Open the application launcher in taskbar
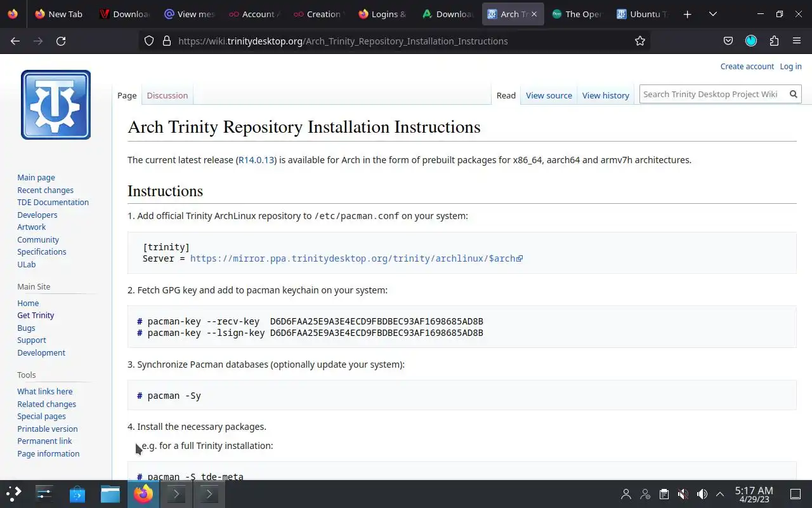812x508 pixels. point(14,493)
